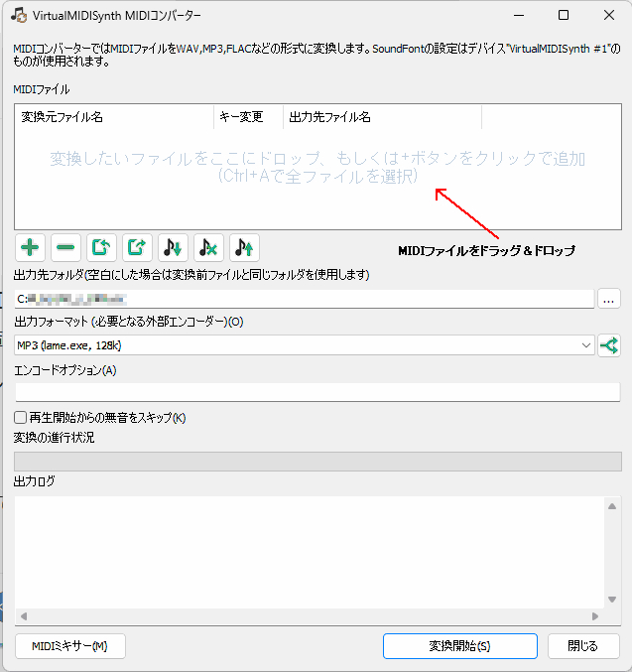The height and width of the screenshot is (672, 632).
Task: Click the note icon with X to reset key
Action: point(208,248)
